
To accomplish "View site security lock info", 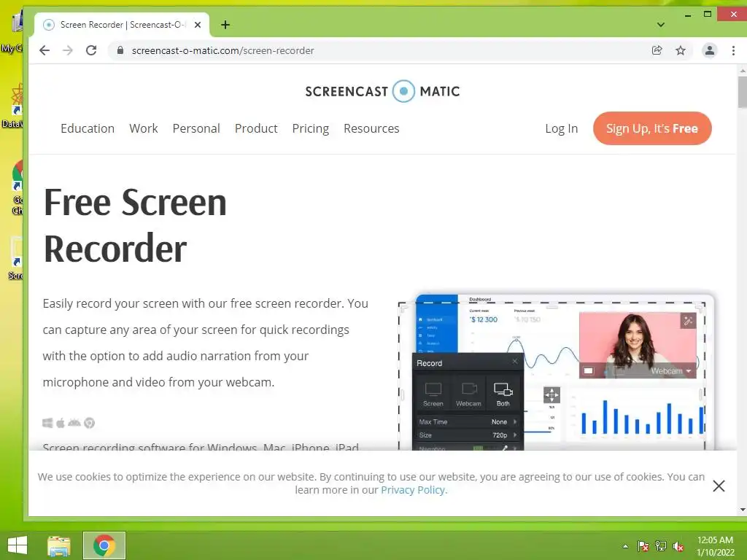I will 120,50.
